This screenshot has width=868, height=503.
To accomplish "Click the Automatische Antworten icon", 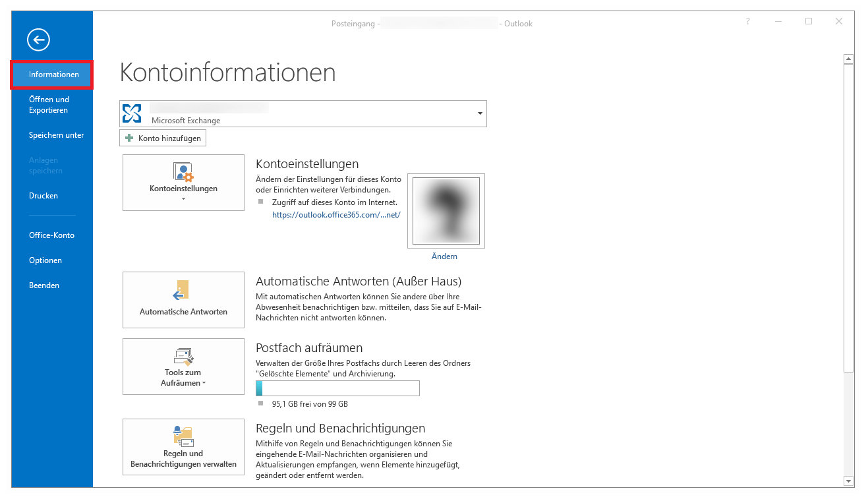I will (181, 290).
